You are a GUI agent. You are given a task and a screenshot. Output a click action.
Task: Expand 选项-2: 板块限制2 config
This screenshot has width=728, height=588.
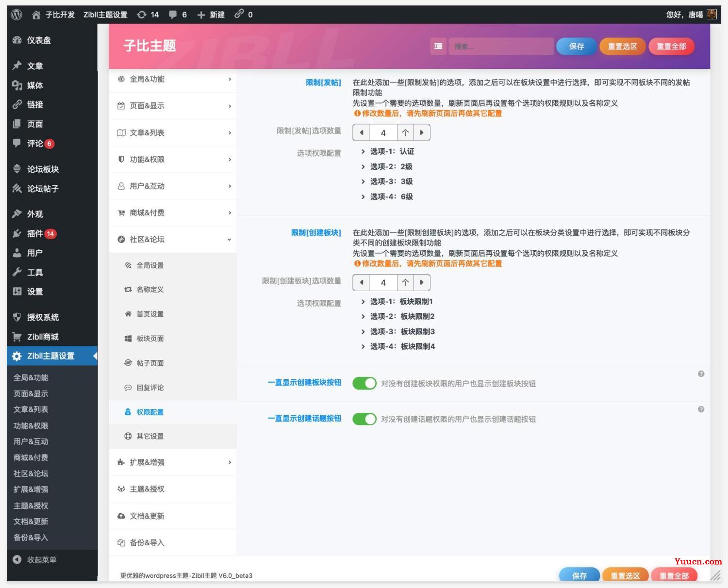click(398, 316)
